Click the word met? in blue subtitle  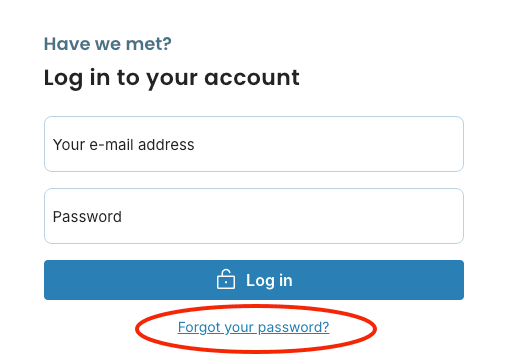(x=149, y=44)
